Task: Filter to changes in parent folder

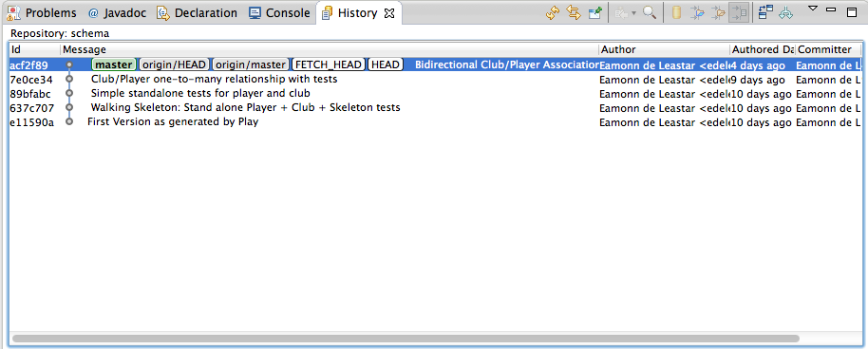Action: pos(719,12)
